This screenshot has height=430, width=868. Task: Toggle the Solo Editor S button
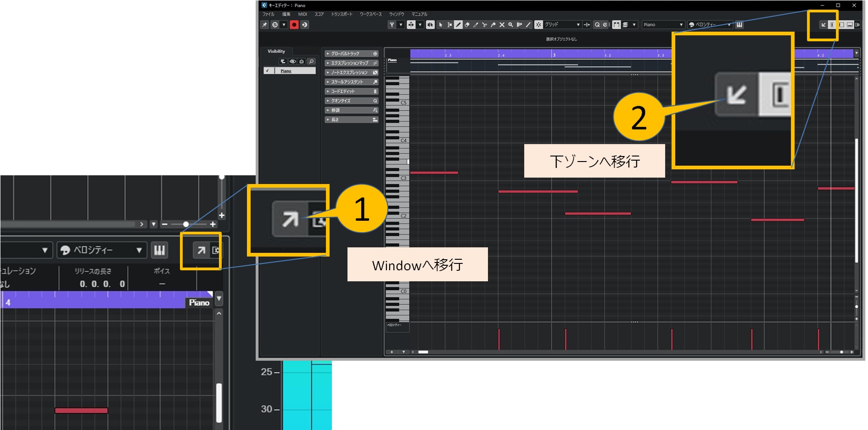click(275, 25)
